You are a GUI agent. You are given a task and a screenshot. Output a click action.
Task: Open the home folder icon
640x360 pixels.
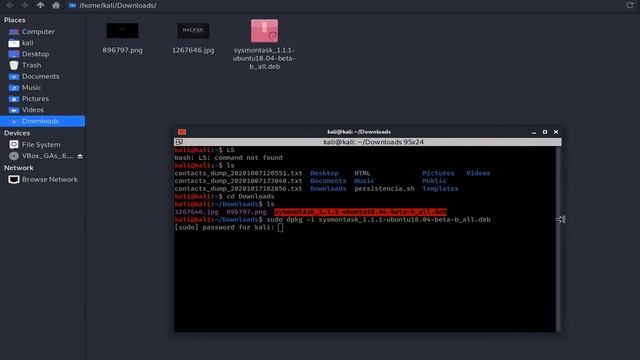[56, 5]
